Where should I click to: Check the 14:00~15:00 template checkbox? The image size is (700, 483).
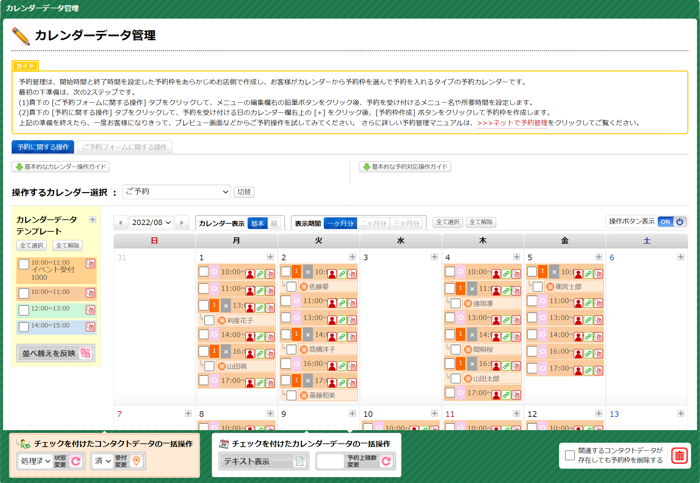[x=24, y=327]
